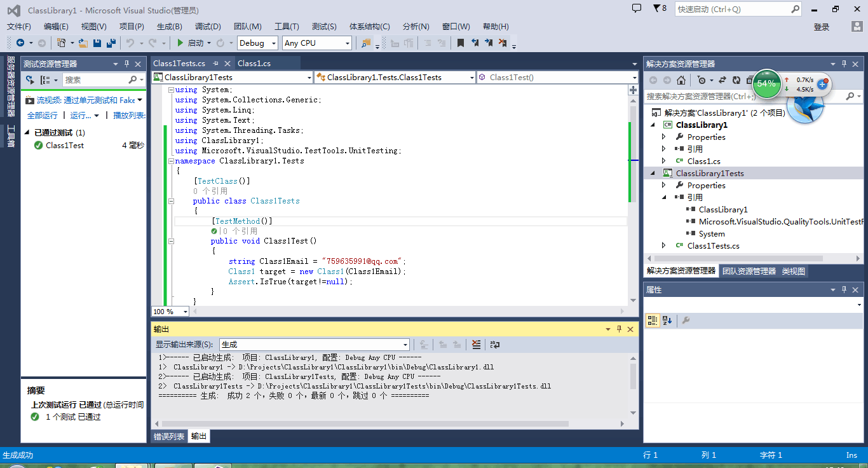Screen dimensions: 868x468
Task: Toggle auto-hide pin on Test Explorer panel
Action: pyautogui.click(x=127, y=64)
